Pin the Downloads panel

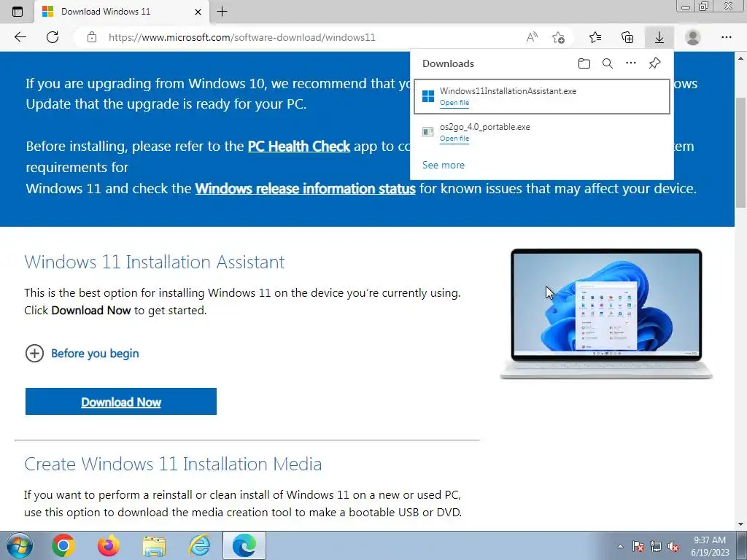tap(654, 63)
